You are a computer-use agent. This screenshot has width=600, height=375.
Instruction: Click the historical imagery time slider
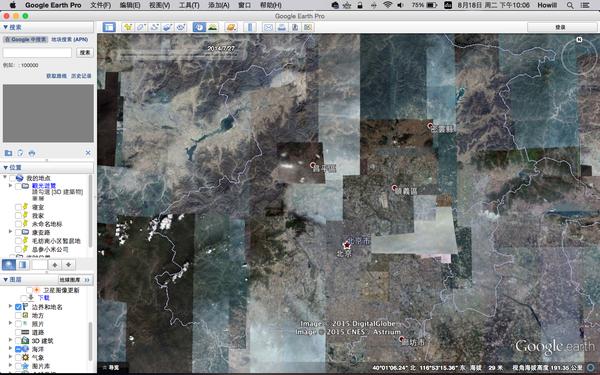(180, 55)
